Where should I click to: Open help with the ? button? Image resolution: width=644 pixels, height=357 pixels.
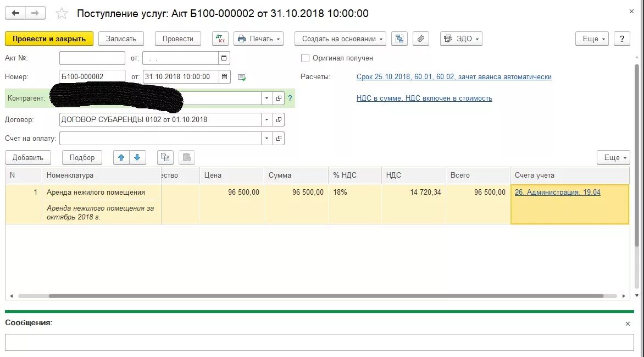[x=622, y=39]
